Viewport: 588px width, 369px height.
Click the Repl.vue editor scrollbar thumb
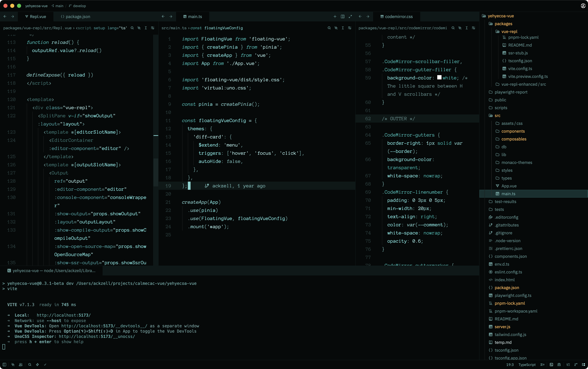tap(156, 173)
